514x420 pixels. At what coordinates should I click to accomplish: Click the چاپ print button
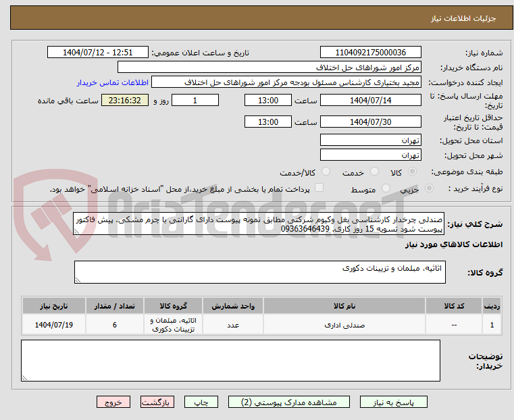[x=201, y=402]
